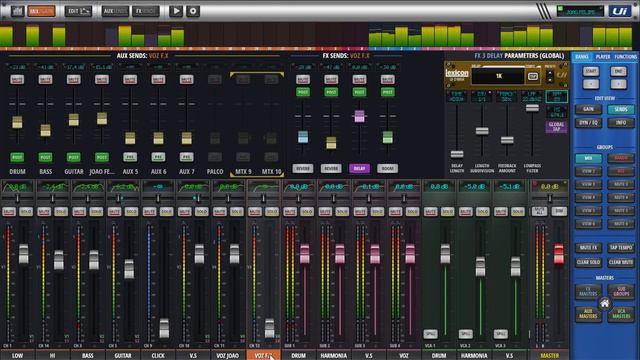The image size is (640, 360).
Task: Click the red MASTER fader
Action: click(x=558, y=253)
